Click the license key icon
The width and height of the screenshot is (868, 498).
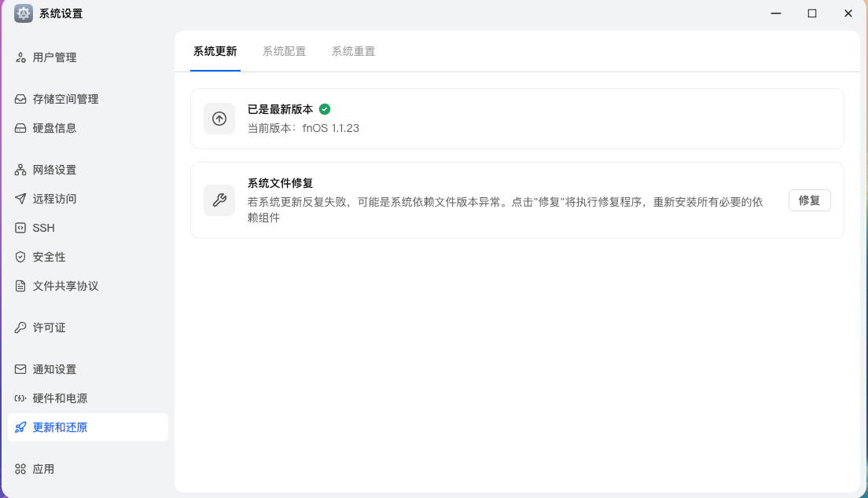point(20,328)
